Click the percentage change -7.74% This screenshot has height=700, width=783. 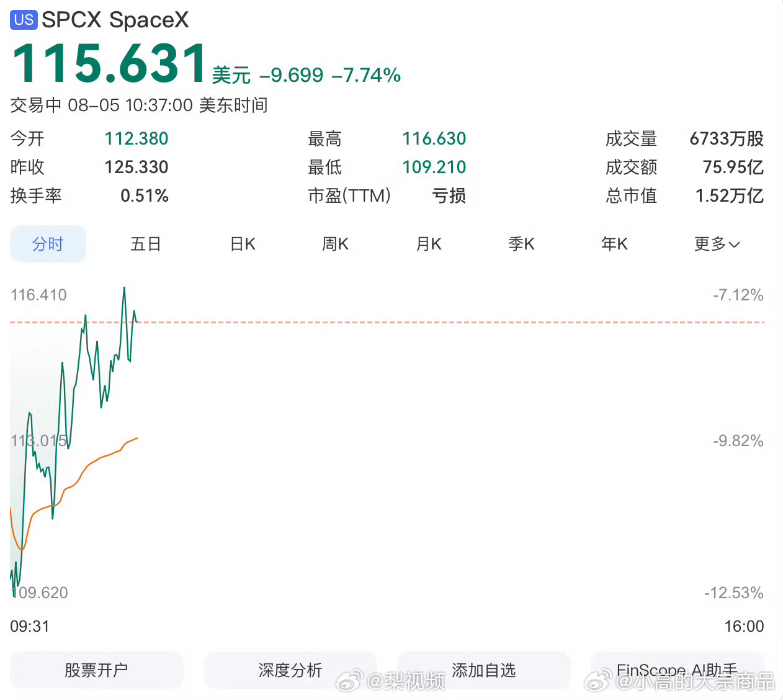pyautogui.click(x=366, y=75)
